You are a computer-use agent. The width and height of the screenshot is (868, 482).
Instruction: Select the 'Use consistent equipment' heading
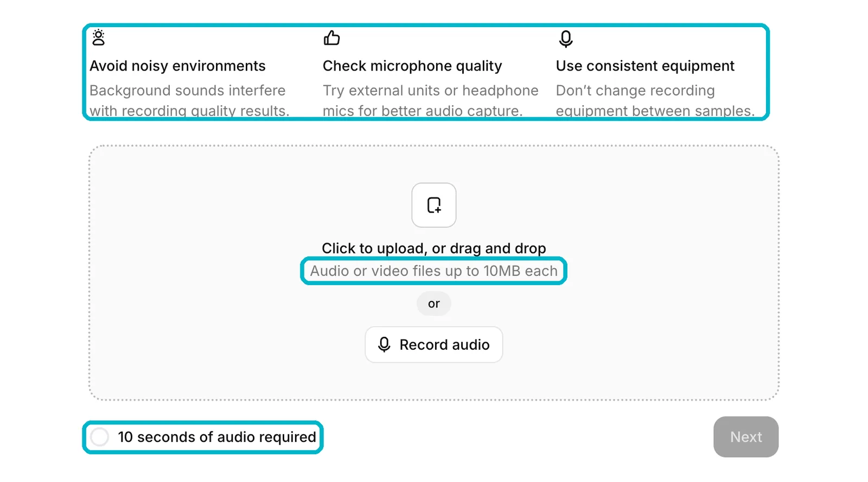(x=645, y=66)
